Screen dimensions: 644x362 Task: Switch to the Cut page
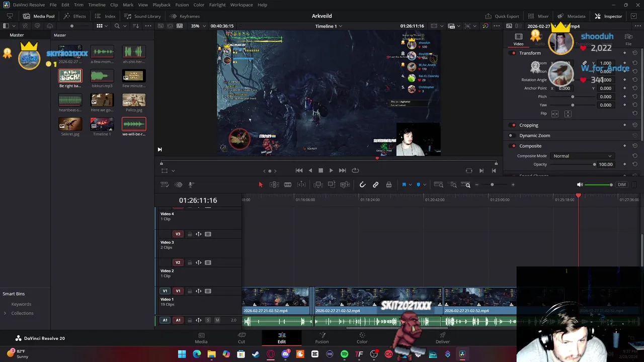click(242, 338)
